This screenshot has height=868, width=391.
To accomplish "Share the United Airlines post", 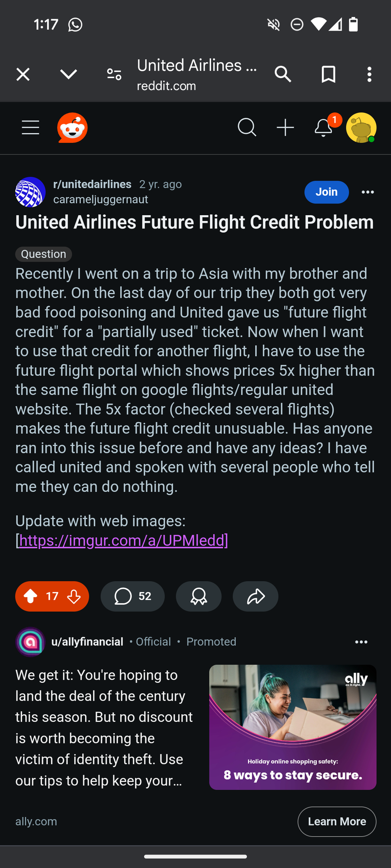I will (255, 596).
